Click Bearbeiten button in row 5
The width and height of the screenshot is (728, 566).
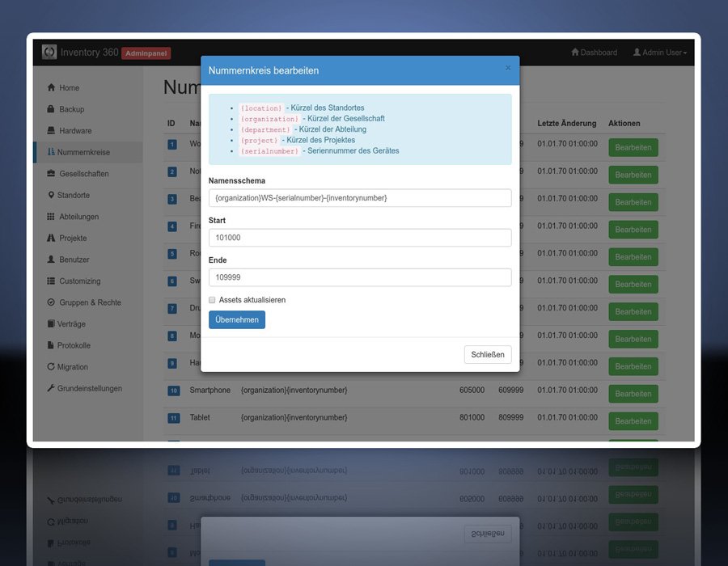coord(633,257)
